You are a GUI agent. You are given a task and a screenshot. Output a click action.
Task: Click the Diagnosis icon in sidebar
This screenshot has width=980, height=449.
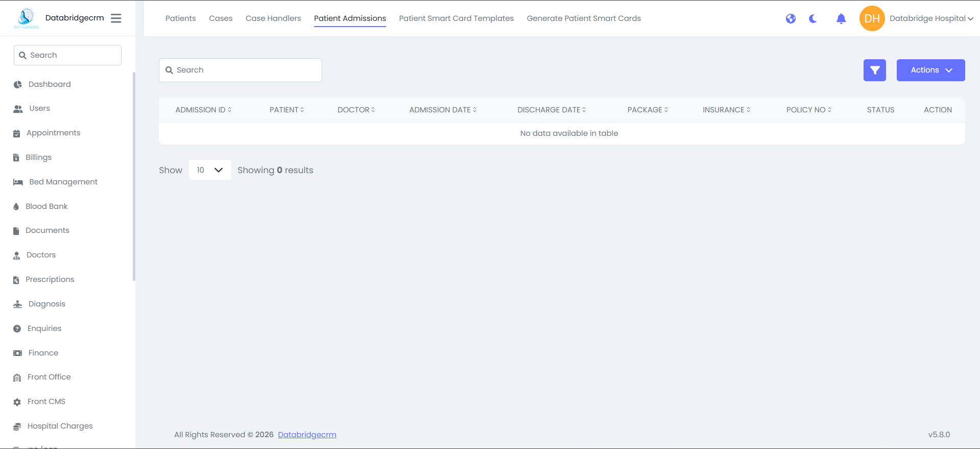pos(18,304)
